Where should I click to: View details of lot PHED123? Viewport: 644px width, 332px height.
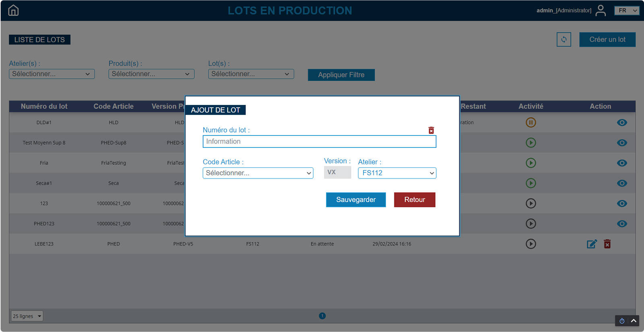pyautogui.click(x=622, y=224)
